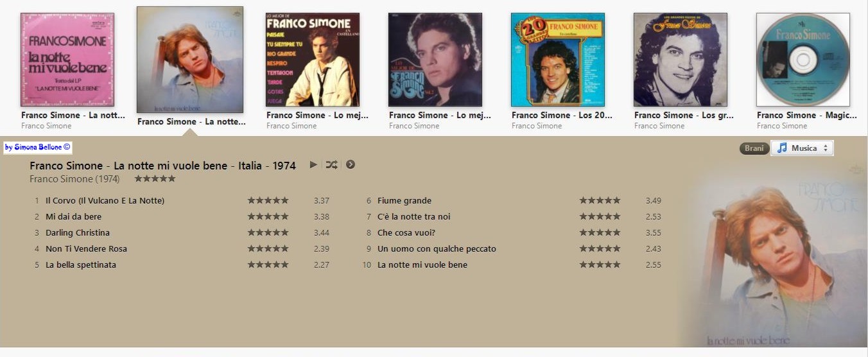868x357 pixels.
Task: Rate the album with the title stars
Action: coord(155,178)
